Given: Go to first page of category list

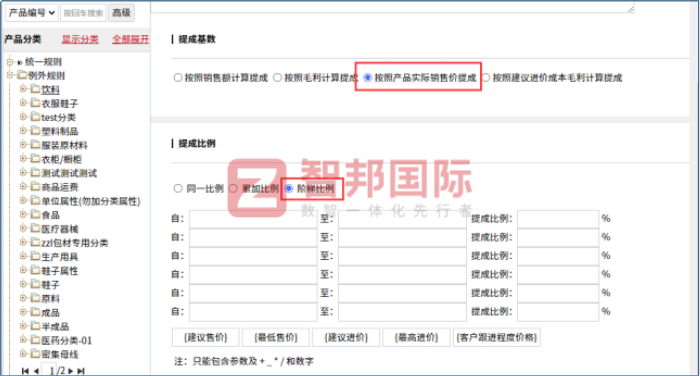Looking at the screenshot, I should 25,371.
